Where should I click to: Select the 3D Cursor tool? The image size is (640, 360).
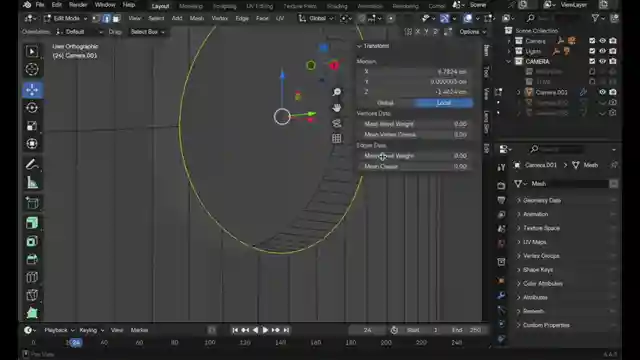pos(32,69)
